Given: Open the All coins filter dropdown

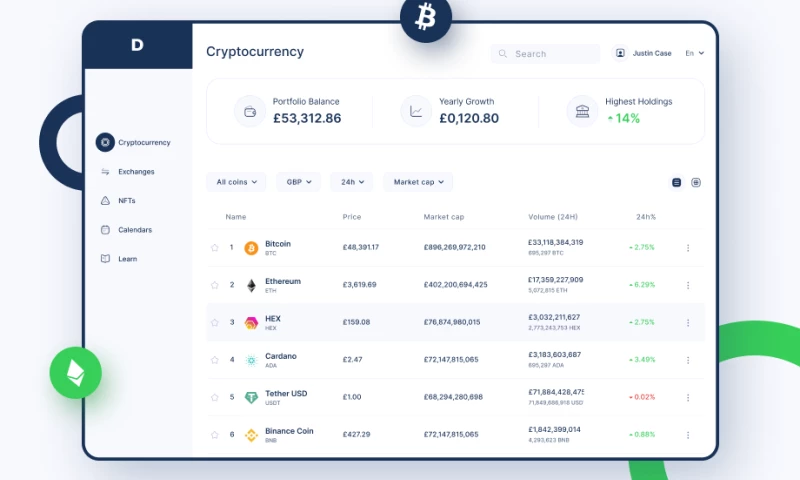Looking at the screenshot, I should tap(236, 182).
